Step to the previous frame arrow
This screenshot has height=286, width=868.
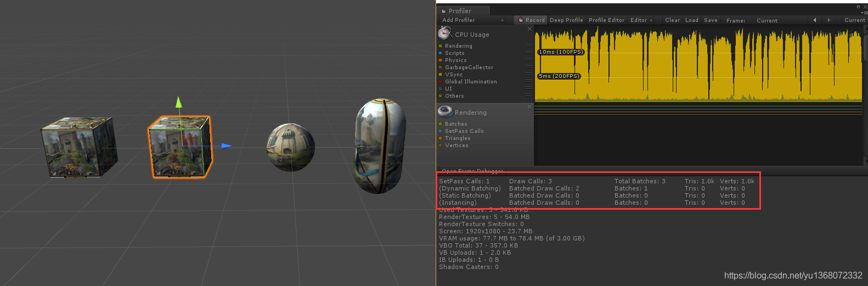click(815, 20)
